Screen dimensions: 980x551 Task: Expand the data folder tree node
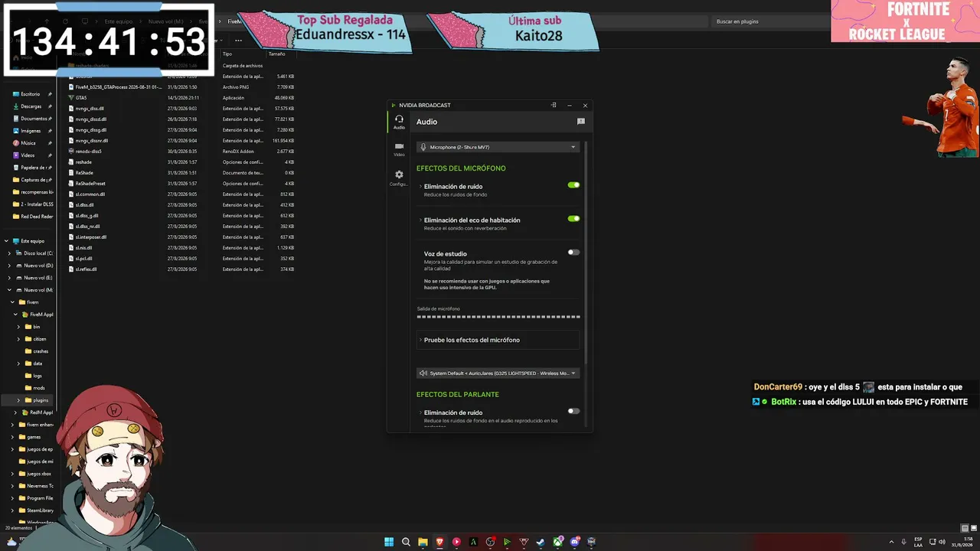tap(18, 364)
